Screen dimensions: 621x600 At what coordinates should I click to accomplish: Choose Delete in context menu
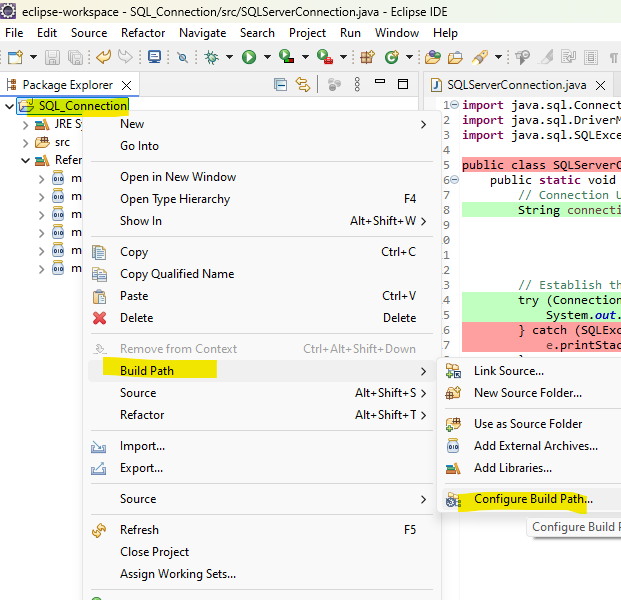point(261,318)
